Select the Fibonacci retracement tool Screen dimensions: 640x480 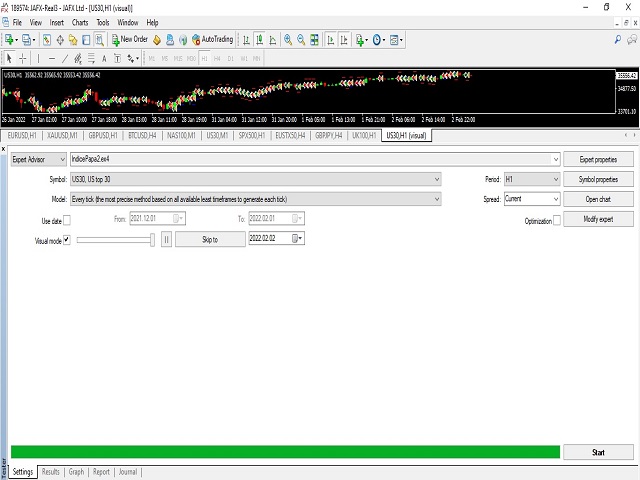91,59
